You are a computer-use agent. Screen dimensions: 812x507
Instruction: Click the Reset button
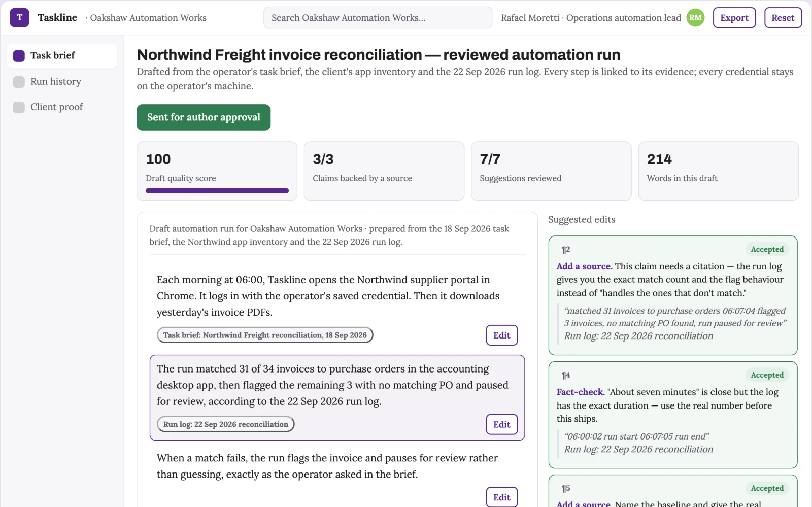click(x=783, y=18)
